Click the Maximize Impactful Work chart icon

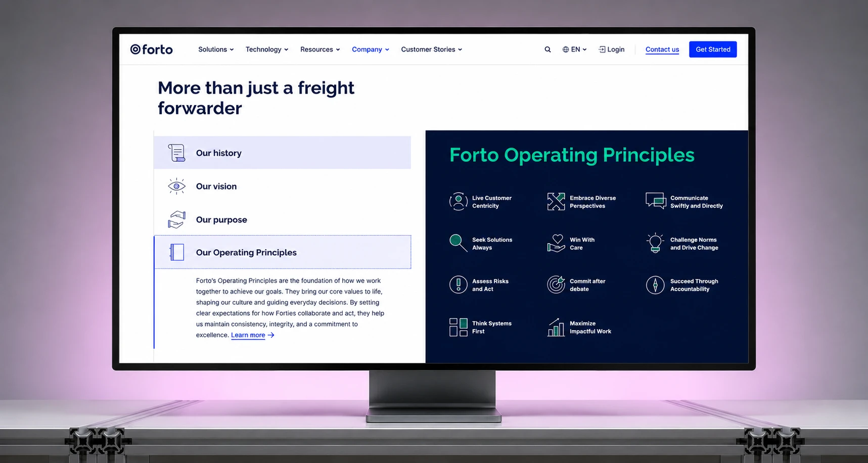556,327
